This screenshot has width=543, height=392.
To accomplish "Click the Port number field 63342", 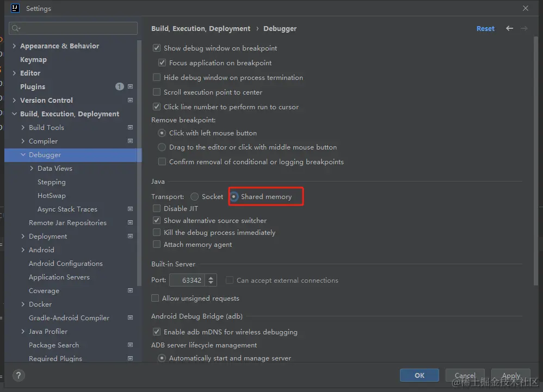I will tap(187, 280).
